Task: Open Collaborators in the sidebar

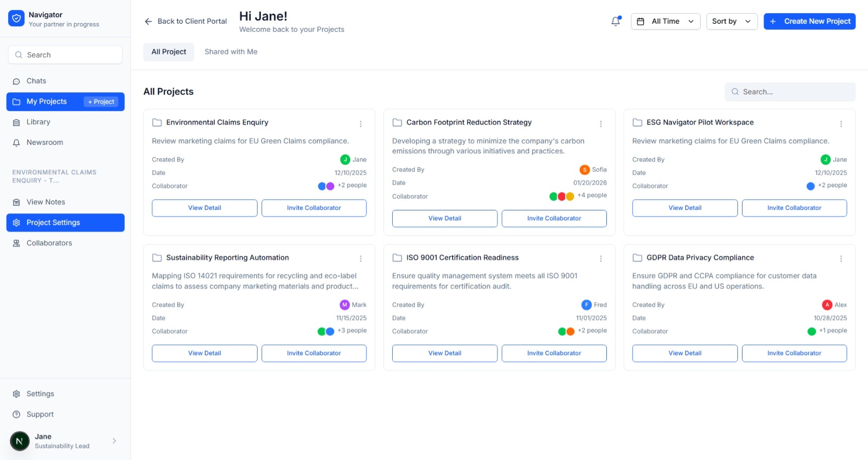Action: [49, 243]
